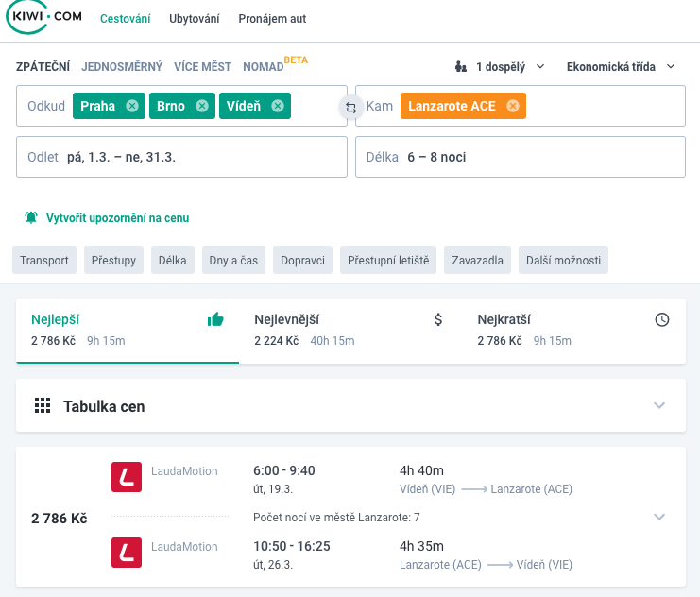Viewport: 700px width, 597px height.
Task: Select the VÍCE MĚST trip type
Action: pyautogui.click(x=203, y=67)
